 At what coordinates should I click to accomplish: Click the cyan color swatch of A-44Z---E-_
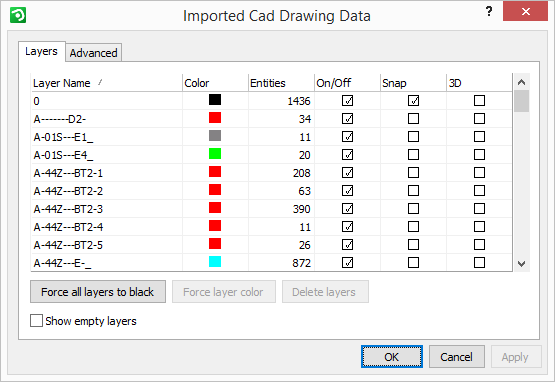pyautogui.click(x=215, y=262)
